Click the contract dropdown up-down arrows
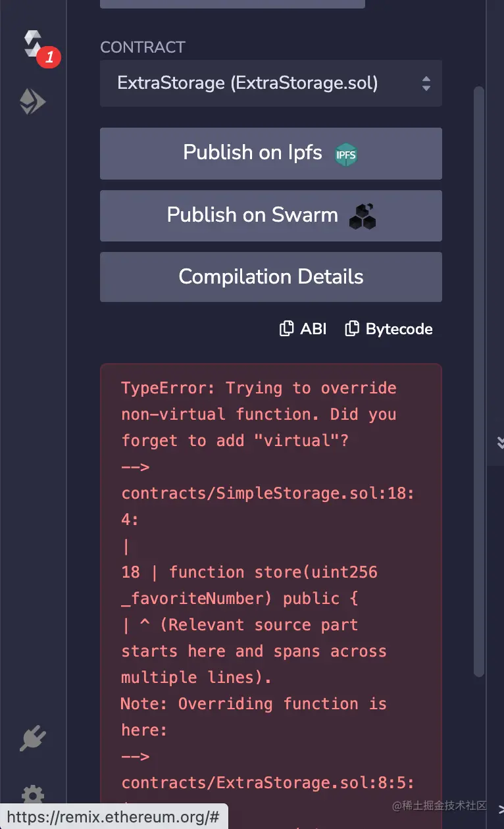 click(x=426, y=84)
